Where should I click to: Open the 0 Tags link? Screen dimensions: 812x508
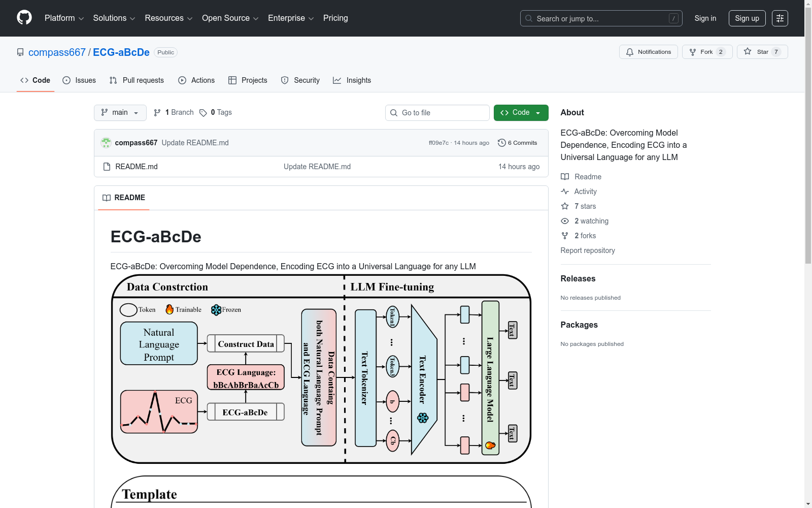coord(216,113)
